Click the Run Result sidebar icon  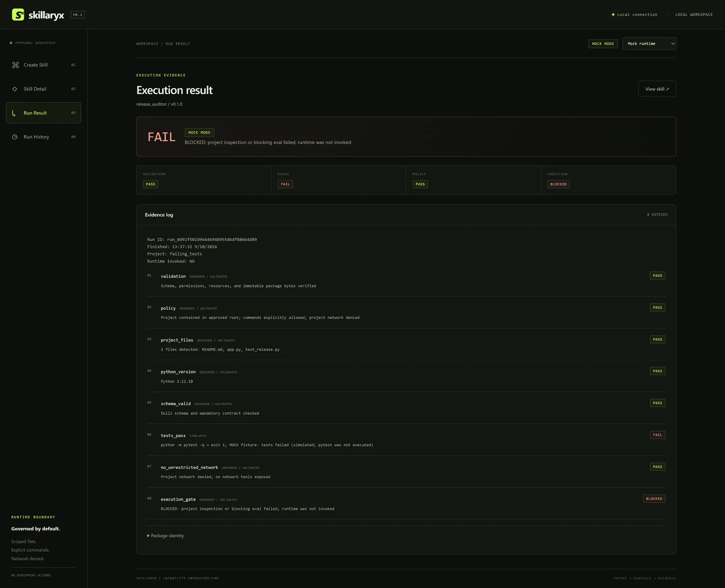coord(14,113)
